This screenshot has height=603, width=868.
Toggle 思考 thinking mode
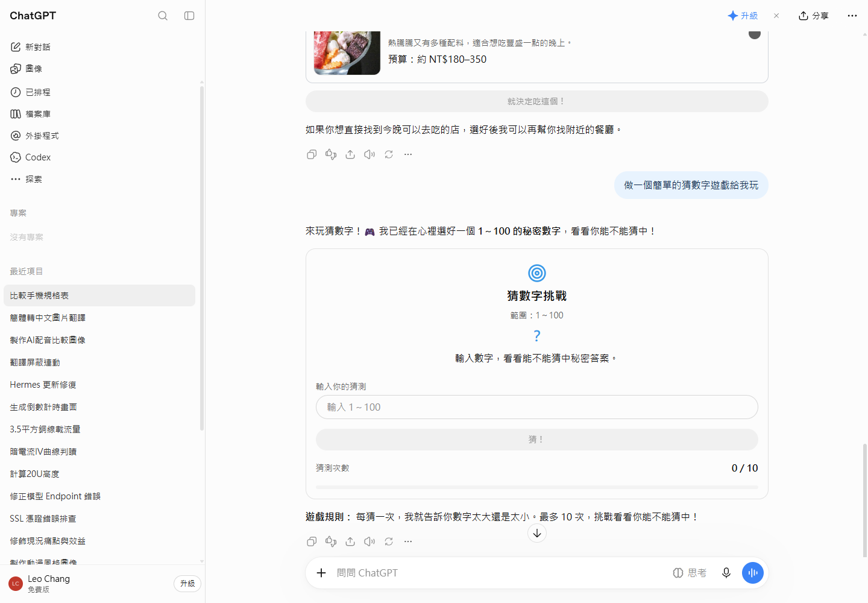(690, 573)
